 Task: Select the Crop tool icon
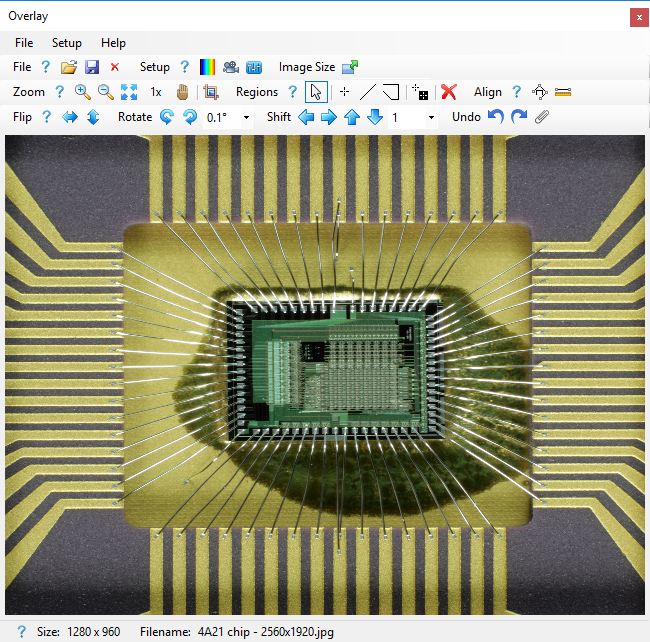coord(211,92)
